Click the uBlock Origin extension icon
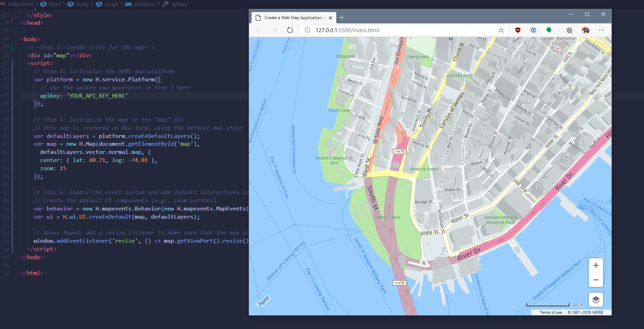Viewport: 644px width, 329px height. (x=518, y=30)
